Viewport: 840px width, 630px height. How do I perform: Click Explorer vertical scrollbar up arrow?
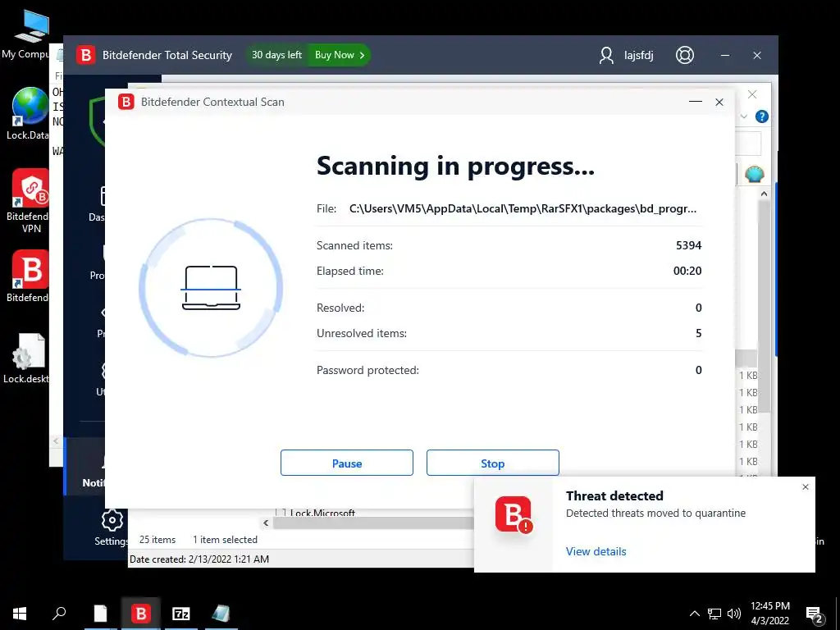(x=764, y=194)
